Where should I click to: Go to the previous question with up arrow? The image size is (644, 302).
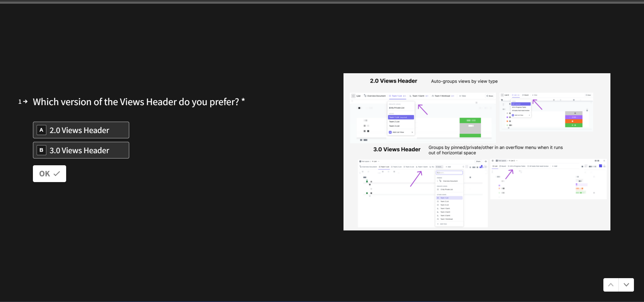[x=611, y=285]
